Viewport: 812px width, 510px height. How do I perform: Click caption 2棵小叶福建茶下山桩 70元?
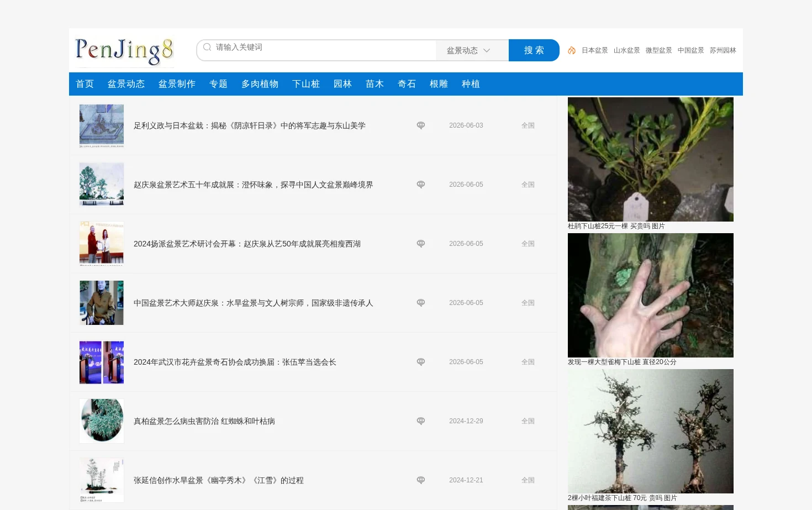tap(623, 498)
